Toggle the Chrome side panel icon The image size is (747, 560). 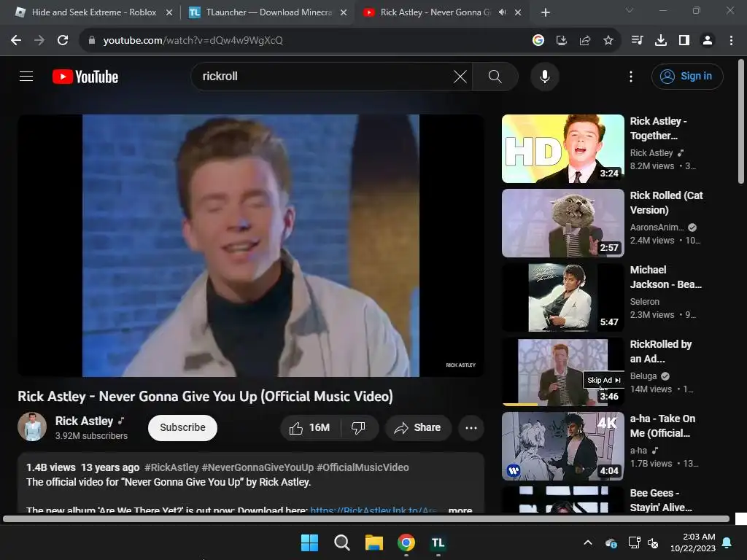[x=684, y=41]
